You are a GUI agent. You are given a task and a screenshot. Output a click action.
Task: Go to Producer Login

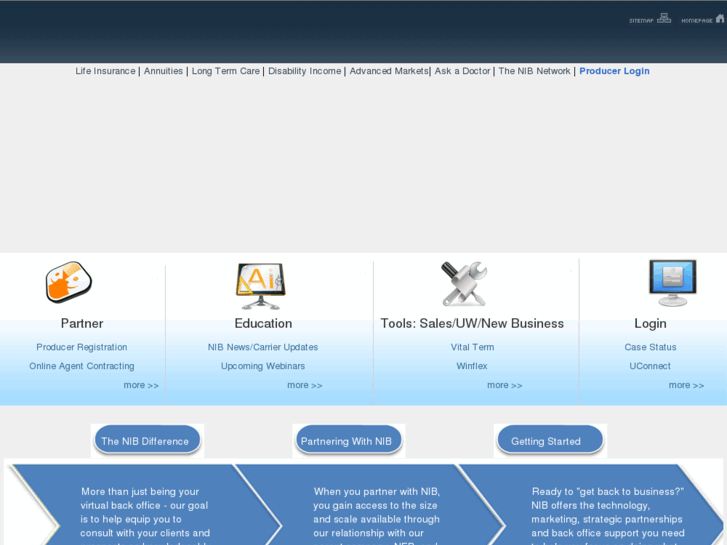point(614,71)
